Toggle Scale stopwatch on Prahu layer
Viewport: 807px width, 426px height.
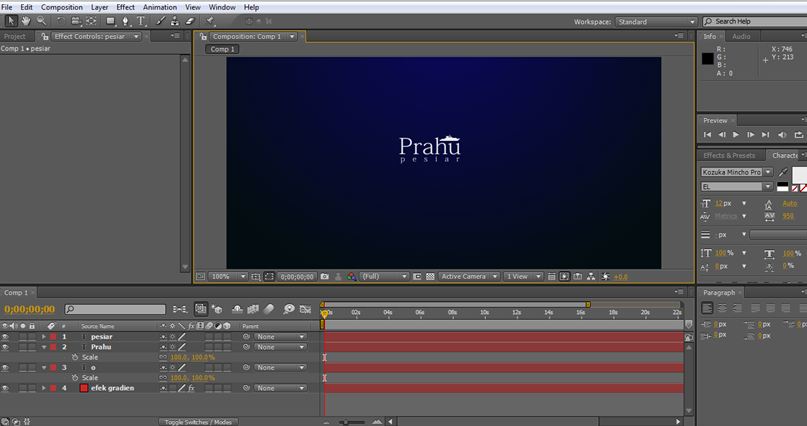click(x=75, y=357)
